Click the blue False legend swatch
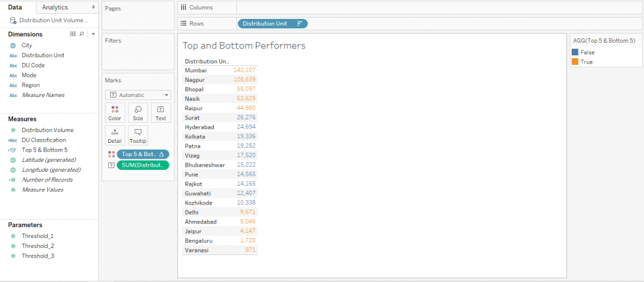 pos(575,53)
